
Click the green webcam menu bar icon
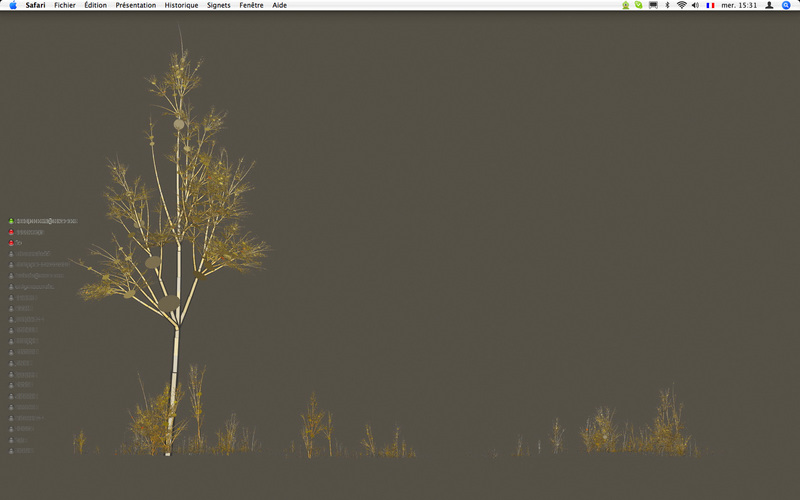(x=626, y=5)
